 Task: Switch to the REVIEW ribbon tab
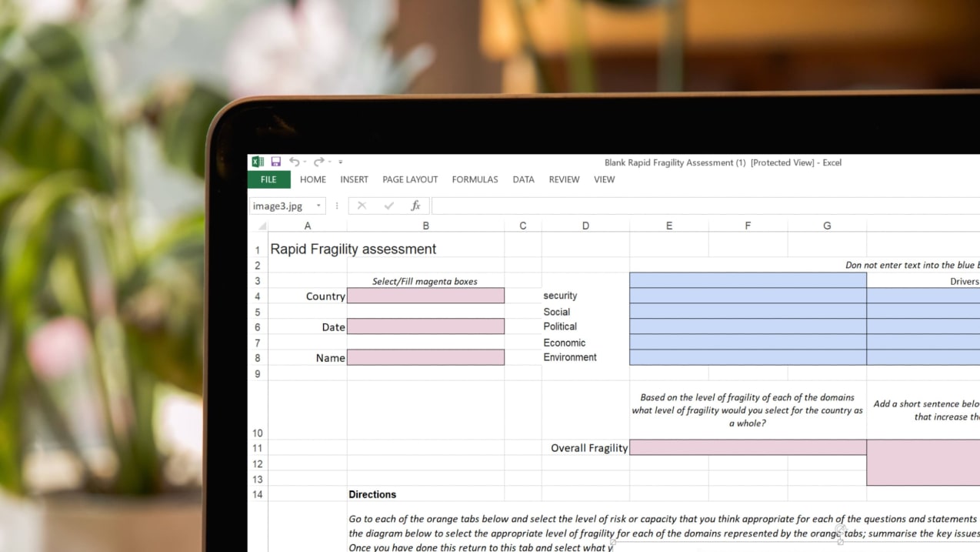pyautogui.click(x=564, y=179)
